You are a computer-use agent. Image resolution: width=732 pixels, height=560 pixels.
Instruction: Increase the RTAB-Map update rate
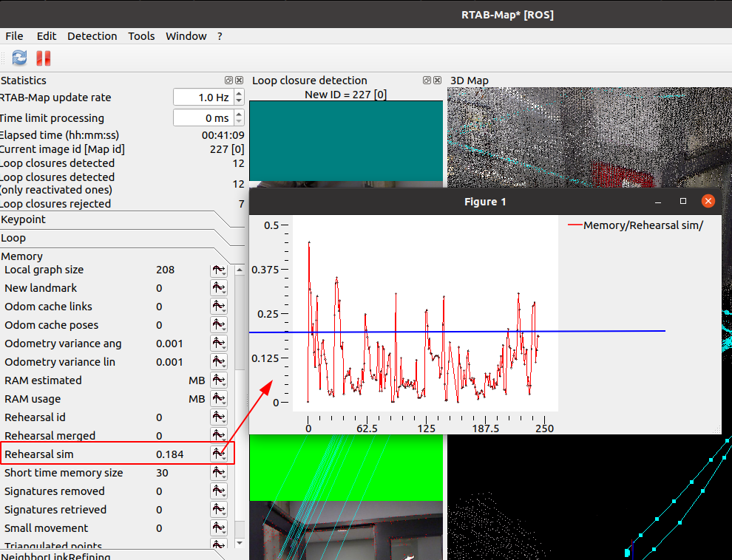click(x=239, y=94)
